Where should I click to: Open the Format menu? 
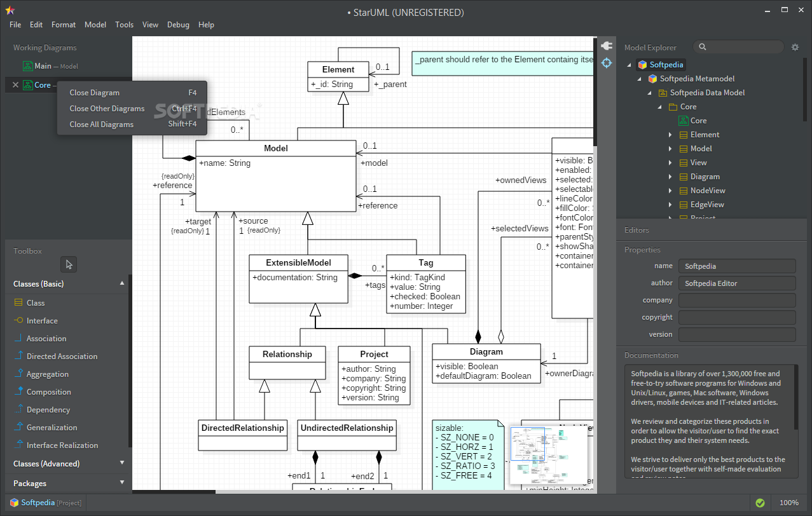point(64,25)
